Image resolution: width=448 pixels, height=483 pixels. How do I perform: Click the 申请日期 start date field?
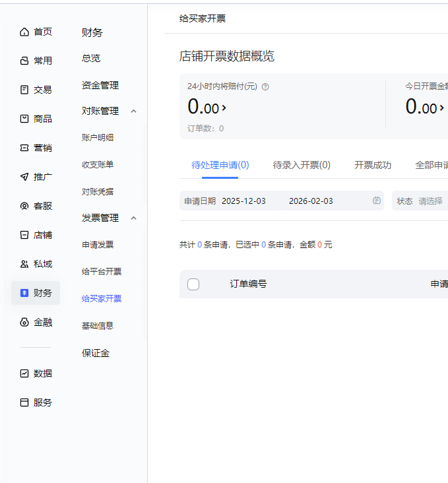point(243,201)
